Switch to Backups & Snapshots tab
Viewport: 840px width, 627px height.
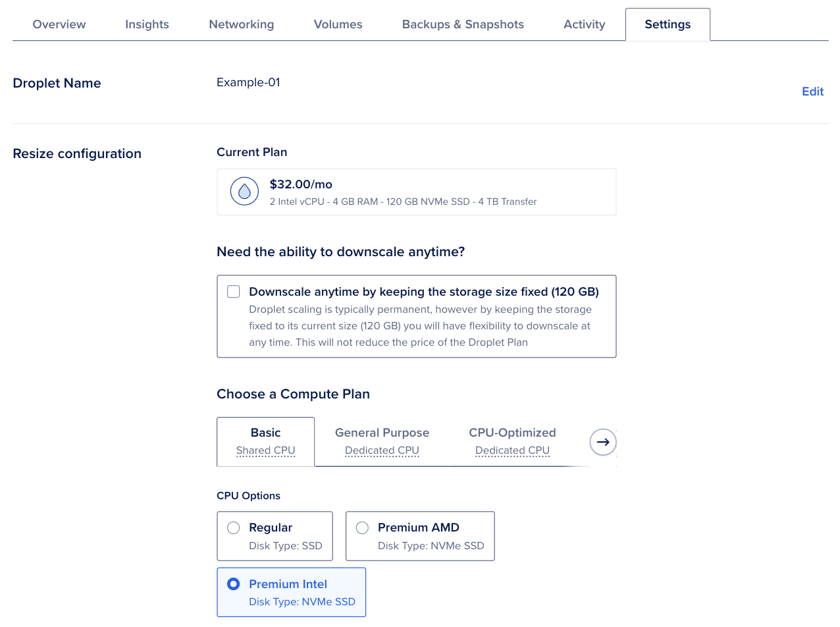463,24
